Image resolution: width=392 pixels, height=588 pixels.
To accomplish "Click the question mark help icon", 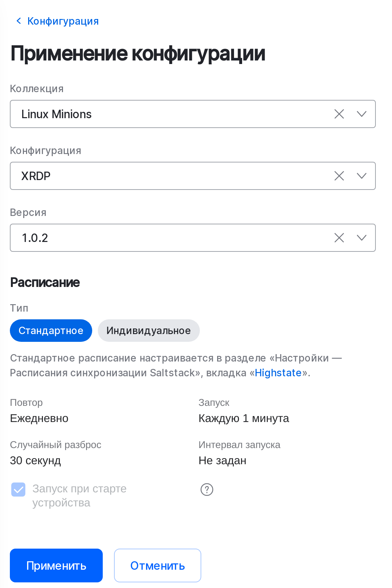I will [x=207, y=489].
